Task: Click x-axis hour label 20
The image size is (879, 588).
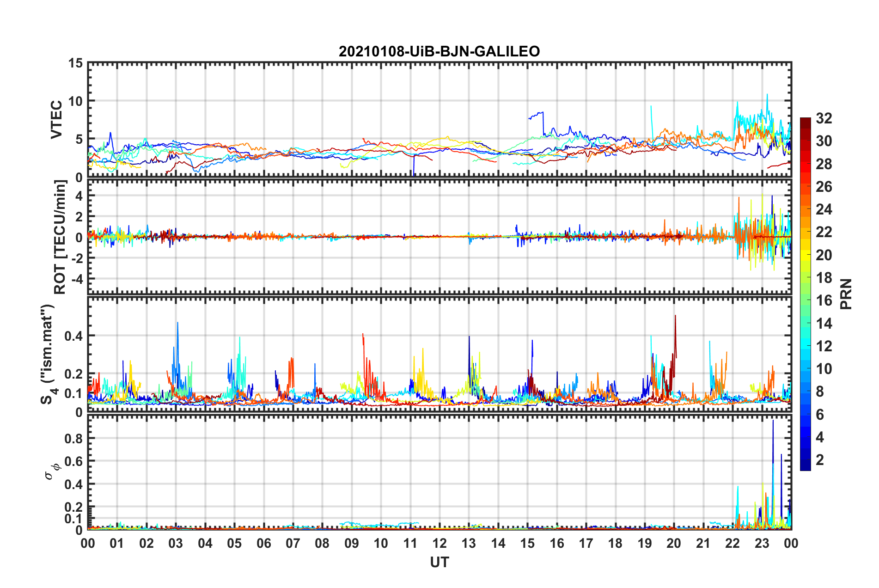Action: click(674, 543)
